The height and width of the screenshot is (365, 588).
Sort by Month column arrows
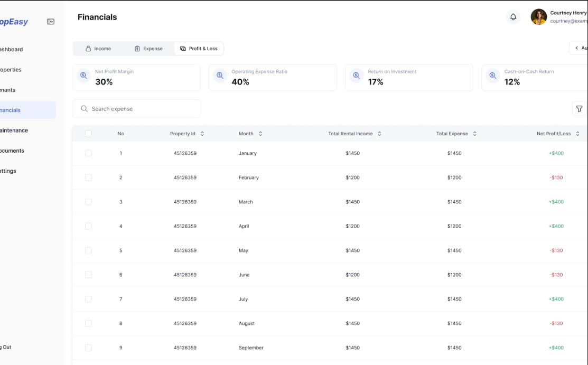click(x=260, y=134)
